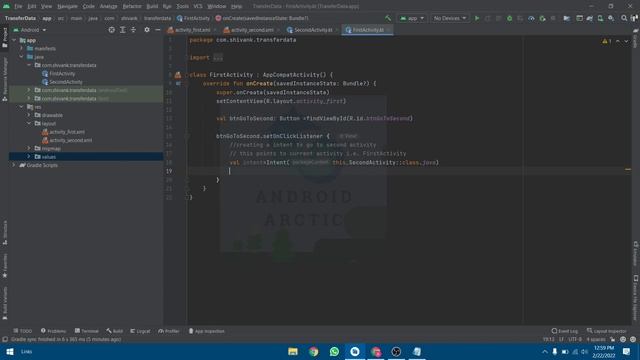Open the Navigate menu

(67, 6)
